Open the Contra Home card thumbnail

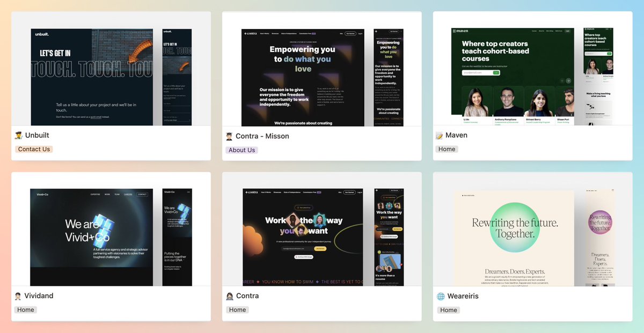click(x=322, y=229)
